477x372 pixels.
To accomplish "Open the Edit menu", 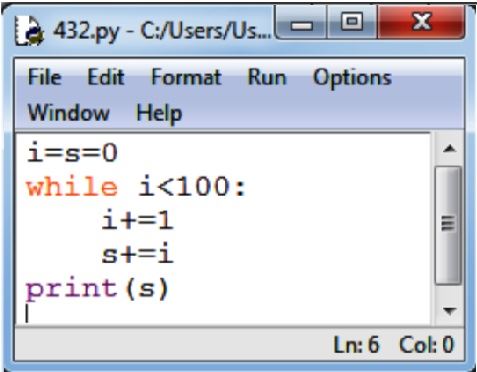I will pyautogui.click(x=106, y=77).
